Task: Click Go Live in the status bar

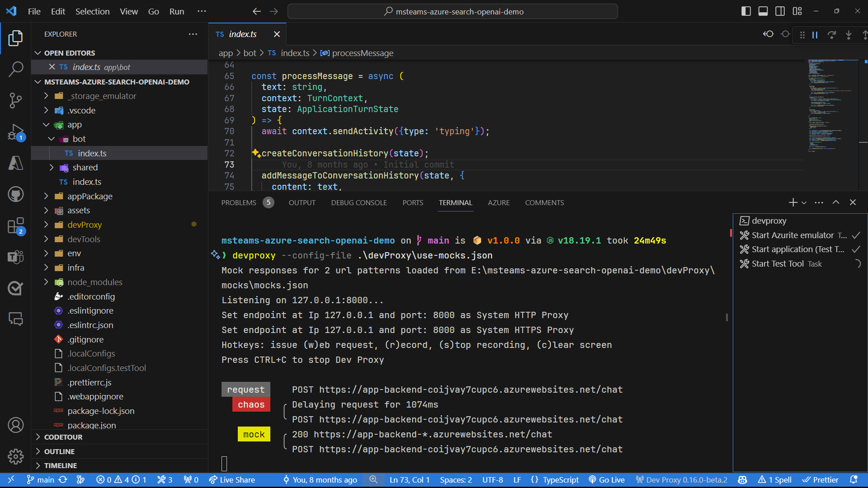Action: tap(606, 479)
